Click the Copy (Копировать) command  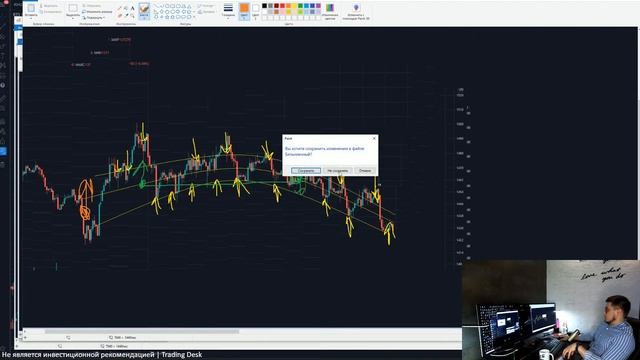[51, 12]
